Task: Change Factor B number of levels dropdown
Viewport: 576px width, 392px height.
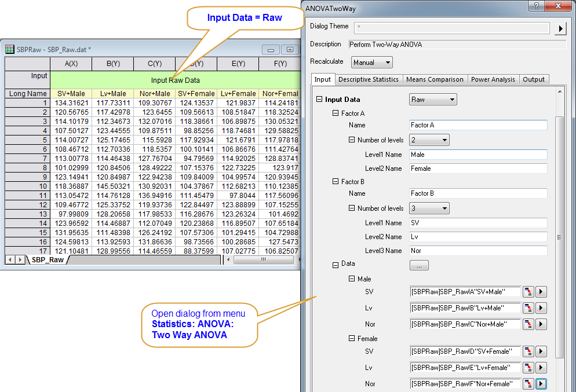Action: click(x=429, y=208)
